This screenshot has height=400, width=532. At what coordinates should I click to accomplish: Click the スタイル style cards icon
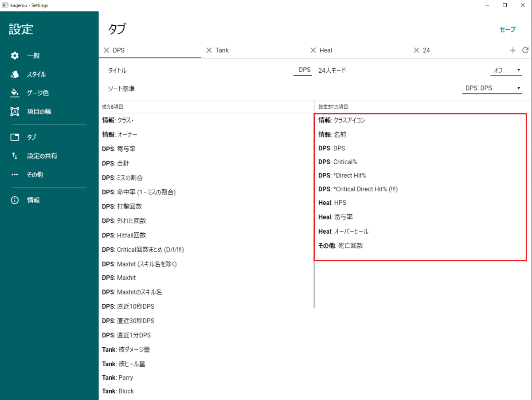pyautogui.click(x=15, y=74)
